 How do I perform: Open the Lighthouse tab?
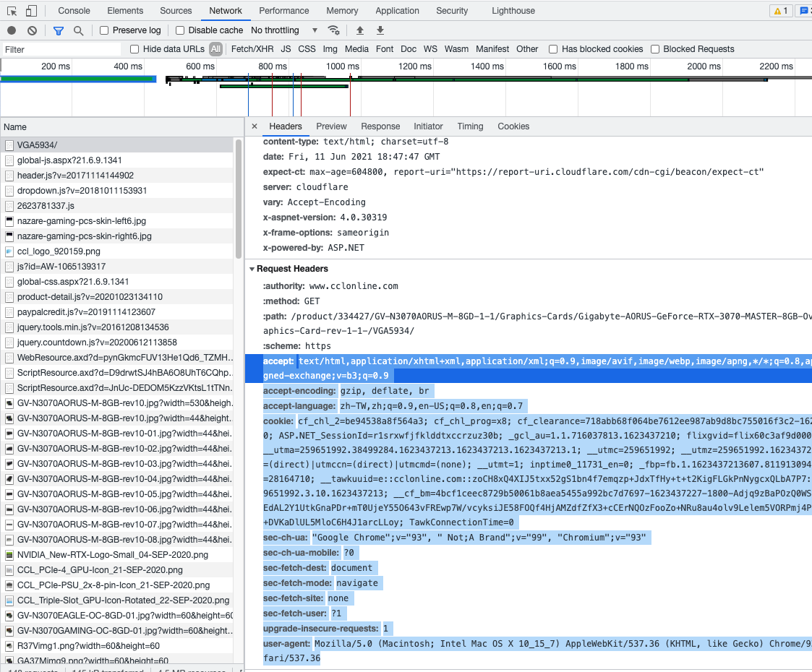point(513,11)
